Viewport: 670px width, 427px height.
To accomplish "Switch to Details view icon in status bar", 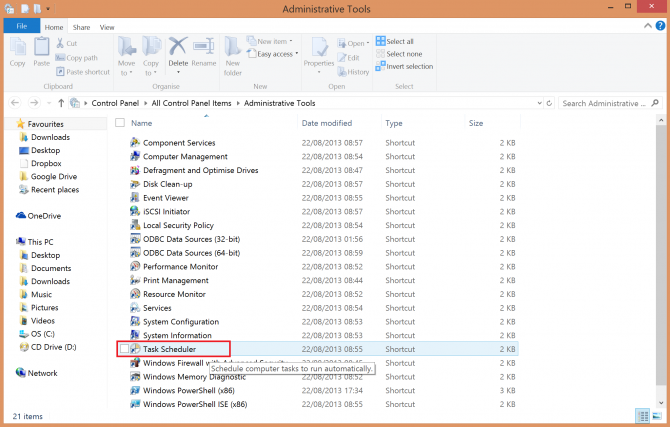I will coord(642,415).
